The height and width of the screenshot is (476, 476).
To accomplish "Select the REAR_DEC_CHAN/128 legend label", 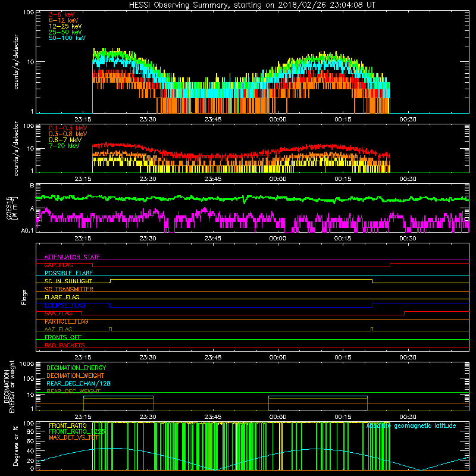I will 79,383.
